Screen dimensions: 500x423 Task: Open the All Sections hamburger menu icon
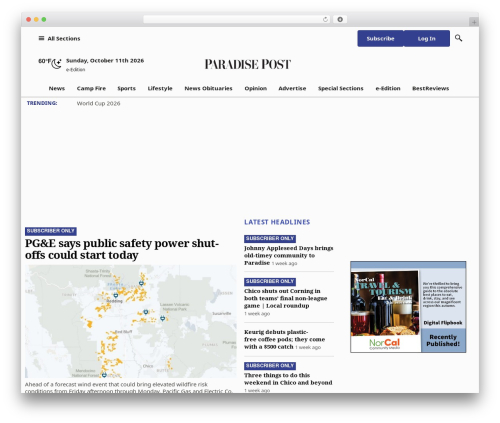tap(41, 38)
